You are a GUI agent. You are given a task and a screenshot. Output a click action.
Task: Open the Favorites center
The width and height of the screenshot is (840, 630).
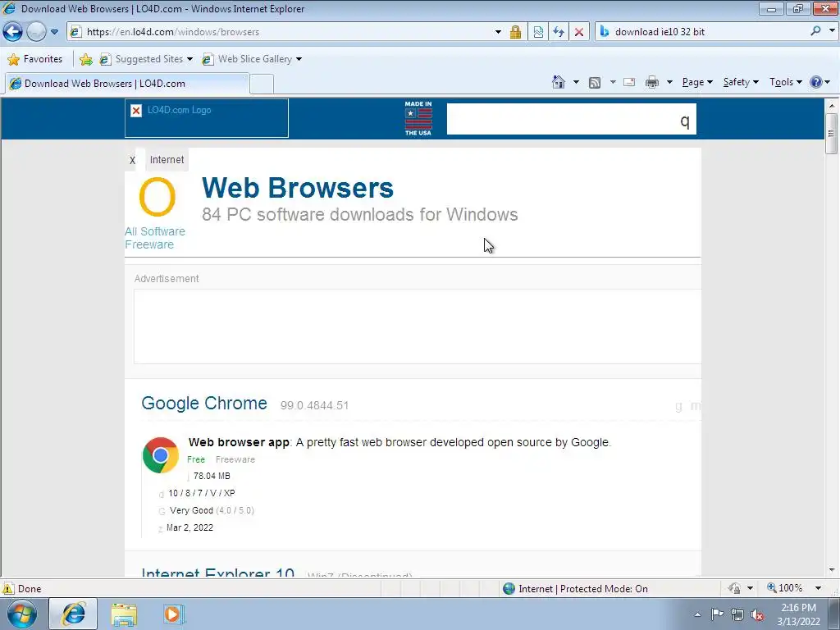[x=35, y=59]
